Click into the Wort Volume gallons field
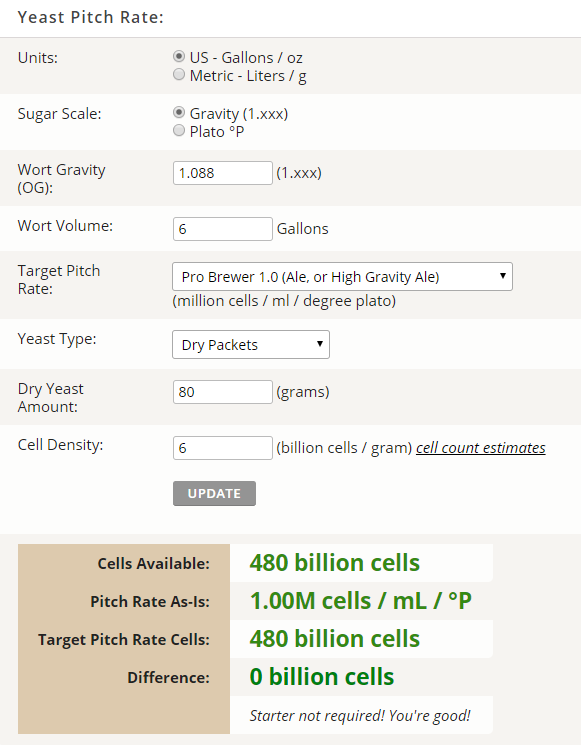Viewport: 581px width, 749px height. (223, 229)
